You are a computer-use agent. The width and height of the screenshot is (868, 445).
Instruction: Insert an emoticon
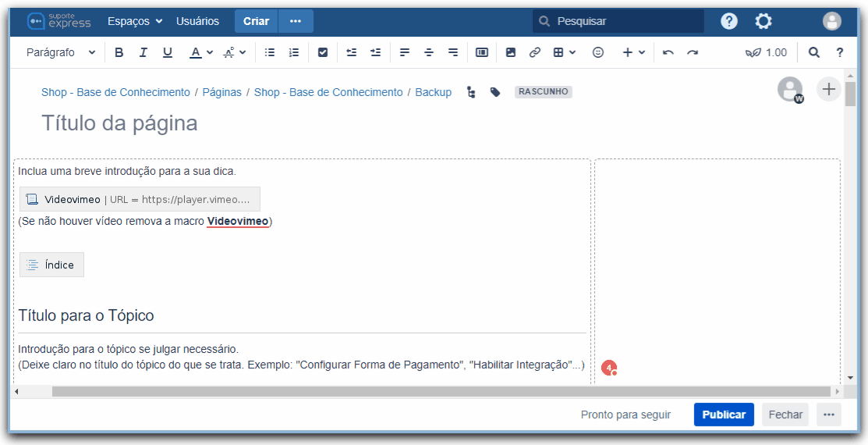point(598,52)
